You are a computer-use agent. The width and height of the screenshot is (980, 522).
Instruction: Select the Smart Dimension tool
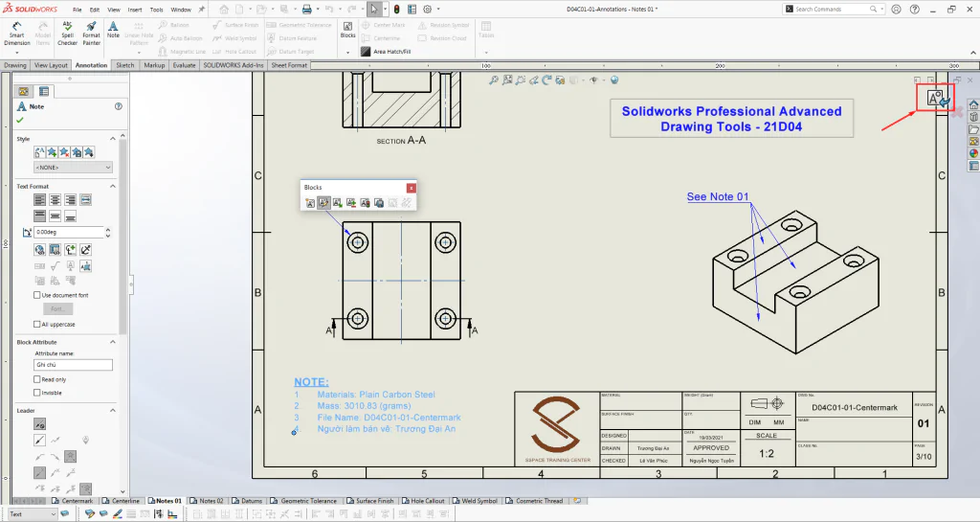click(x=17, y=33)
